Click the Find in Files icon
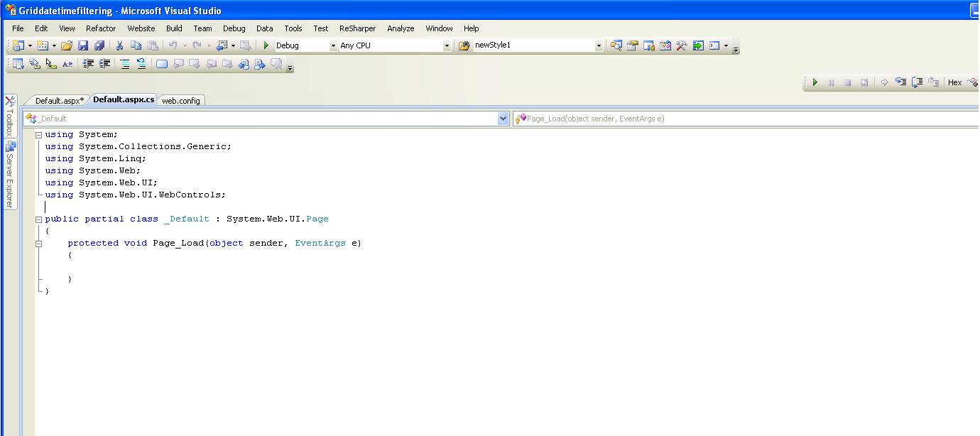The width and height of the screenshot is (980, 436). (x=464, y=45)
